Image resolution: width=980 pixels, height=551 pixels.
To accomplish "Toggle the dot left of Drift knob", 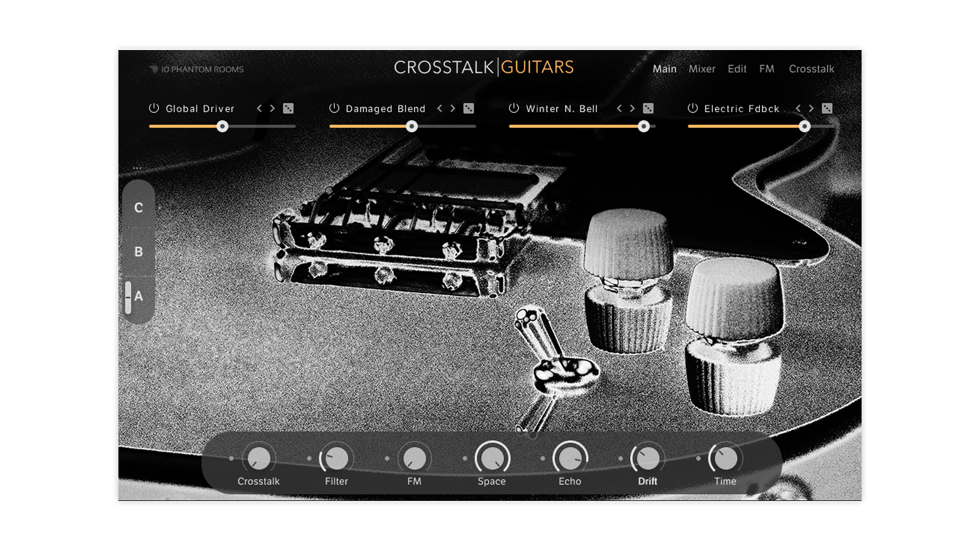I will click(621, 458).
